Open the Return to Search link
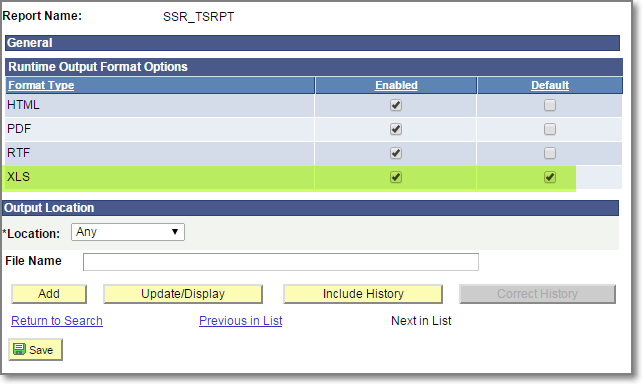 pos(57,321)
